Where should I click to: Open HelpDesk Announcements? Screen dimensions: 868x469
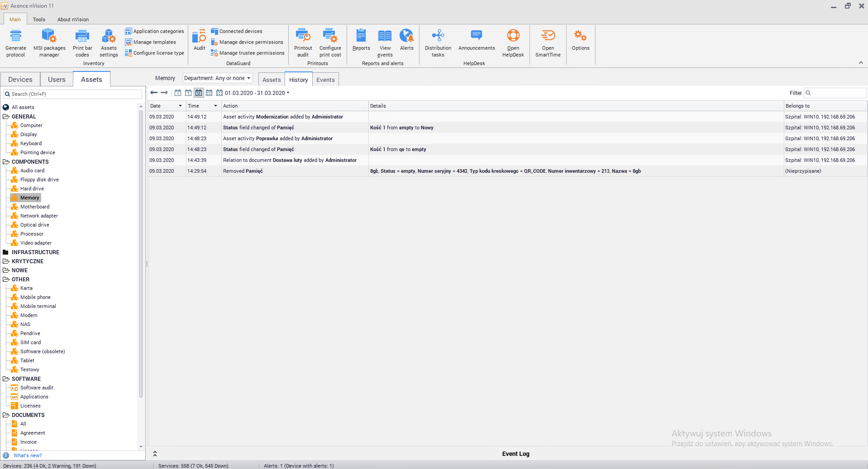[476, 40]
